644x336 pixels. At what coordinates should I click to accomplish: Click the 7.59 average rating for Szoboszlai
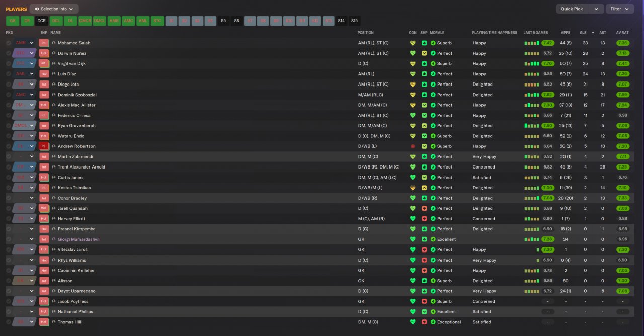tap(623, 95)
